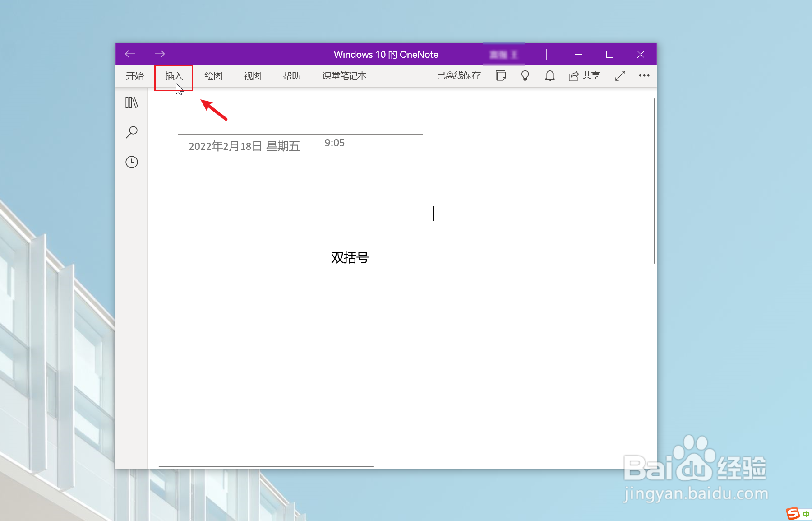Enter full screen with the diagonal arrows icon

pos(620,76)
